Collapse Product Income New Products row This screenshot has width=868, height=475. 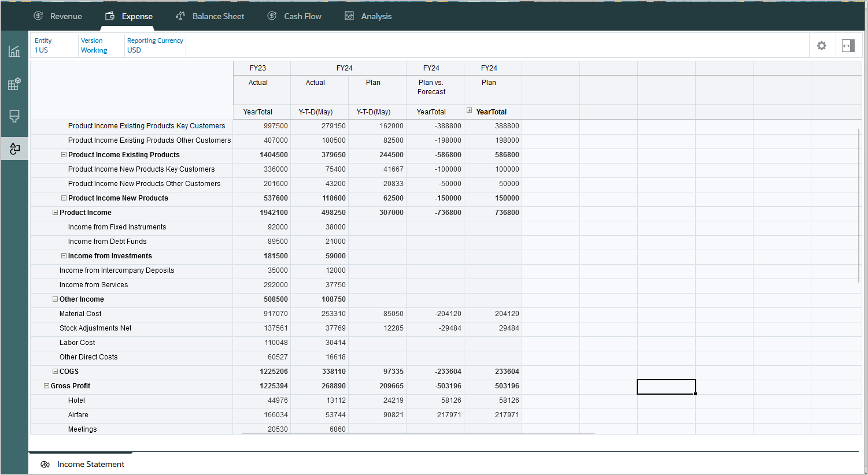(x=64, y=198)
